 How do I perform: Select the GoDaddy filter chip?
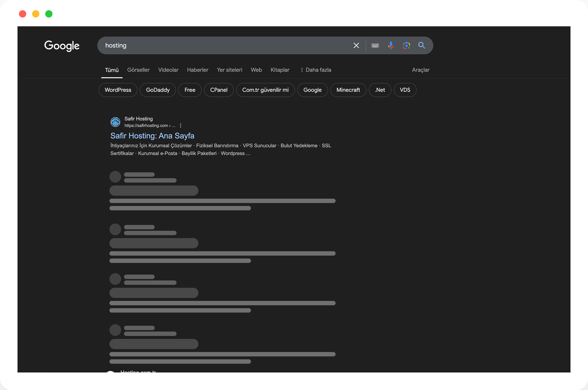158,90
